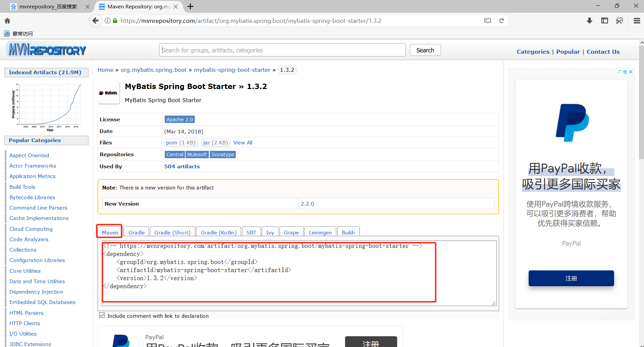Select the Gradle dependency tab
Screen dimensions: 644x347
[x=137, y=232]
